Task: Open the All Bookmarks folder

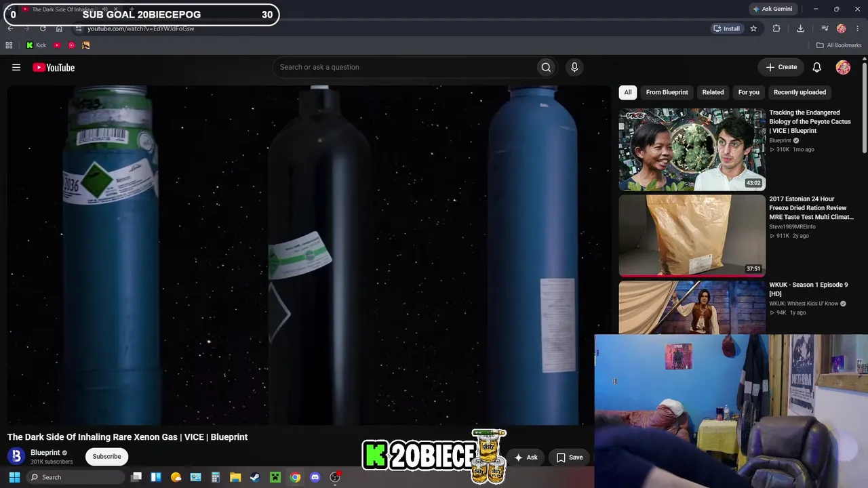Action: 838,45
